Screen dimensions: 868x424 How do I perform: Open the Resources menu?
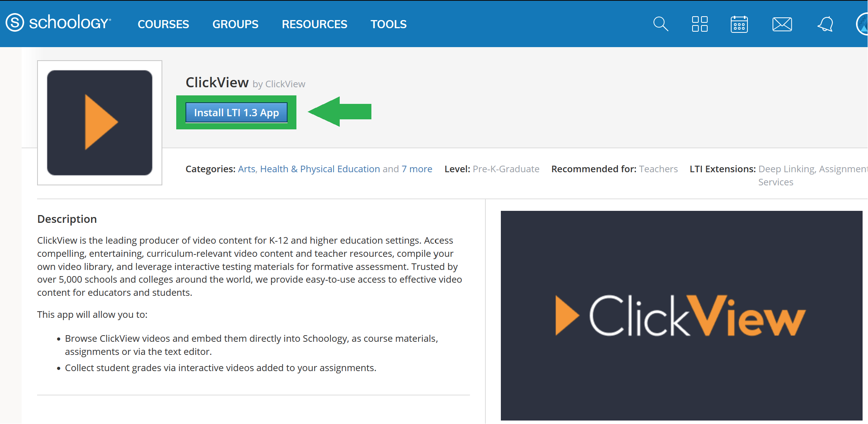point(315,24)
